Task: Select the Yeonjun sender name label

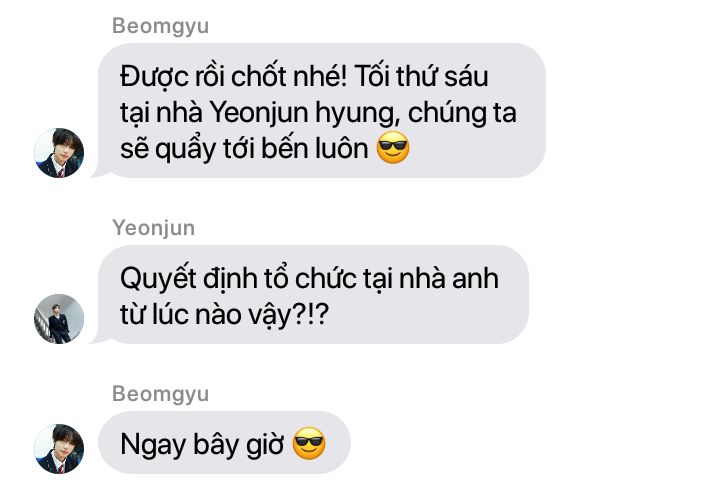Action: coord(154,228)
